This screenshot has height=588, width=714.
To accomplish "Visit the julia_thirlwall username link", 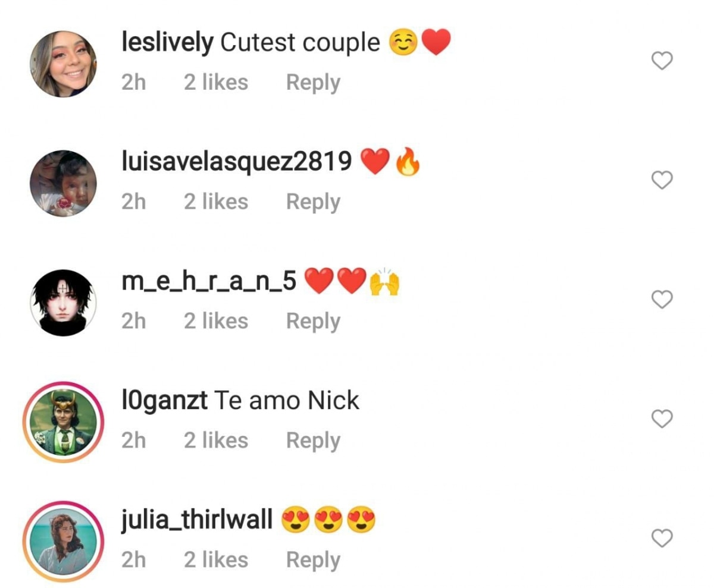I will [x=197, y=521].
